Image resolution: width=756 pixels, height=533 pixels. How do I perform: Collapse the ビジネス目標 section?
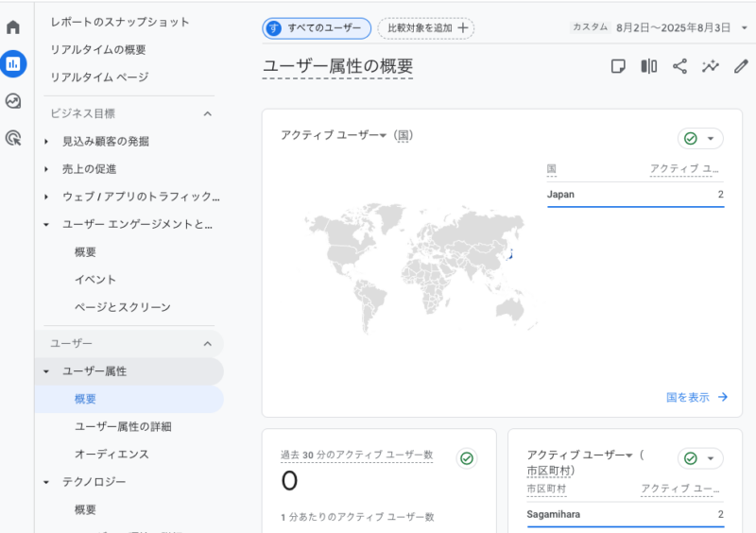point(208,113)
